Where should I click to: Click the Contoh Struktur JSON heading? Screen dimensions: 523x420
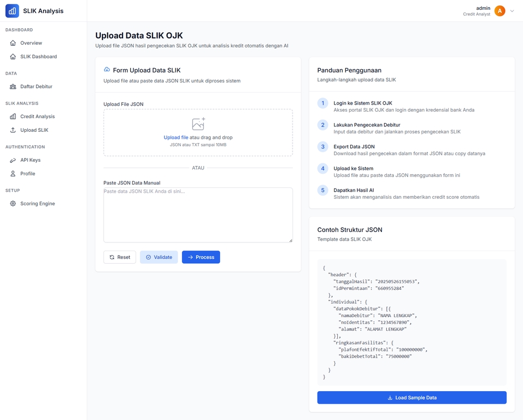point(350,230)
